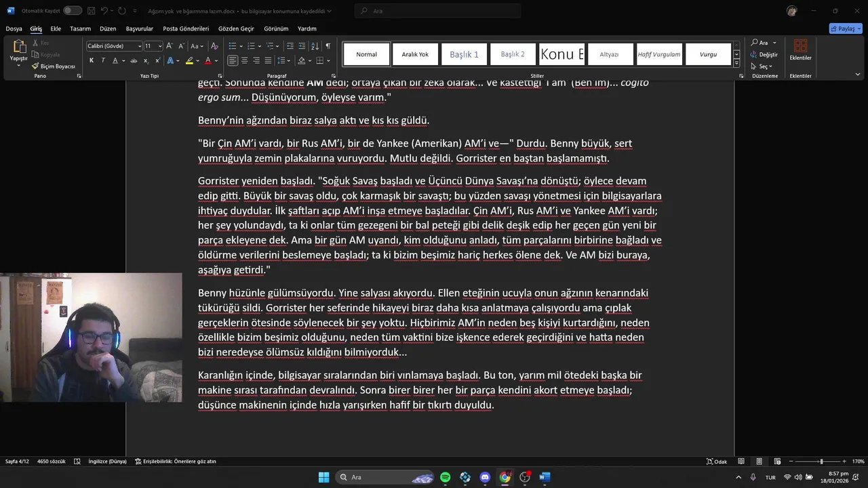
Task: Switch to the Başvurular tab
Action: coord(140,28)
